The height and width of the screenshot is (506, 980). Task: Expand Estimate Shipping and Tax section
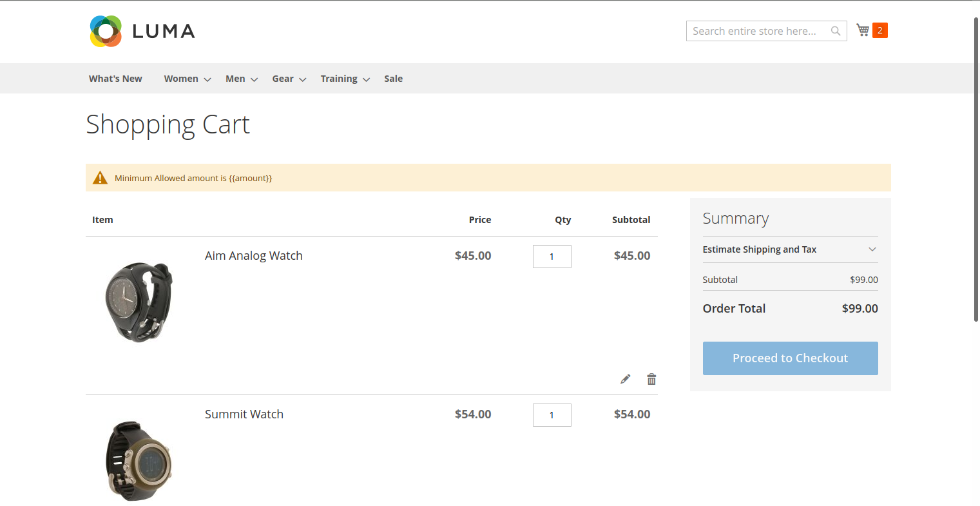pyautogui.click(x=790, y=249)
